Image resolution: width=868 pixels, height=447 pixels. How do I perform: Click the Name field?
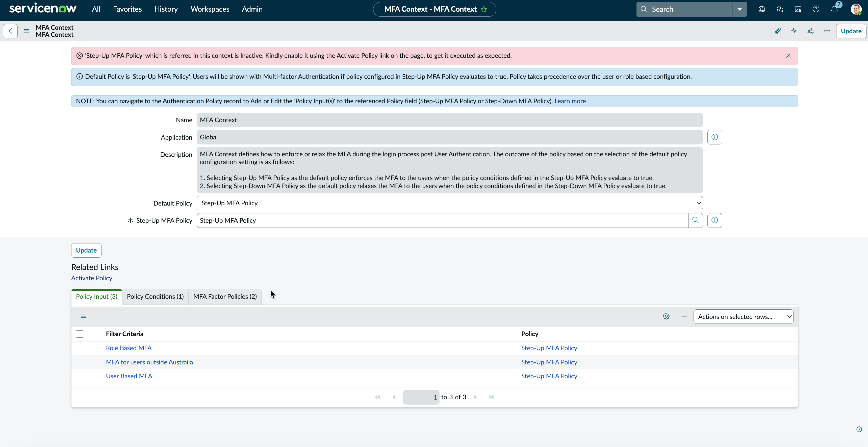(x=449, y=120)
